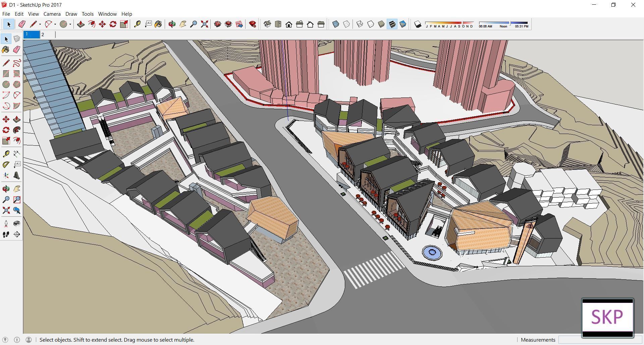Select the Make Component tool in side panel
This screenshot has width=644, height=345.
[x=17, y=39]
